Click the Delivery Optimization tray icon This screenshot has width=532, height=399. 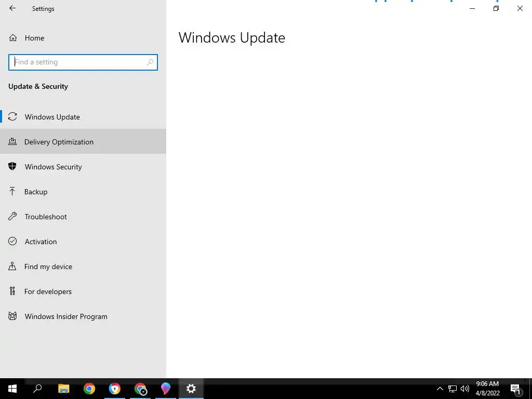click(12, 141)
